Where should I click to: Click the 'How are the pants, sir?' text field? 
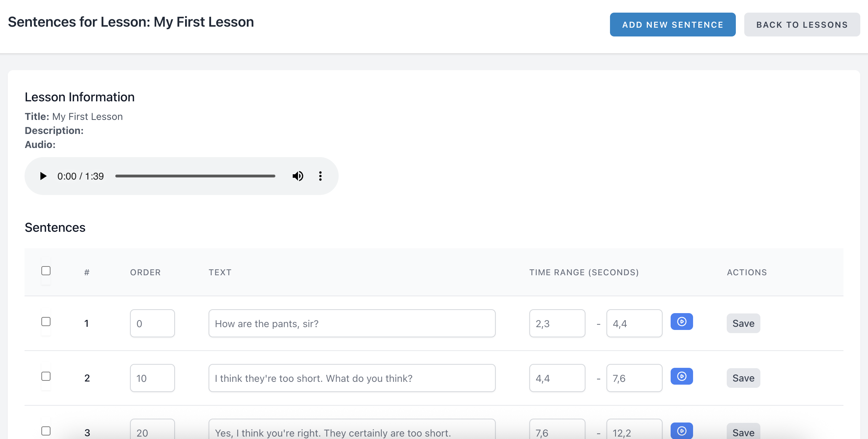(x=352, y=323)
